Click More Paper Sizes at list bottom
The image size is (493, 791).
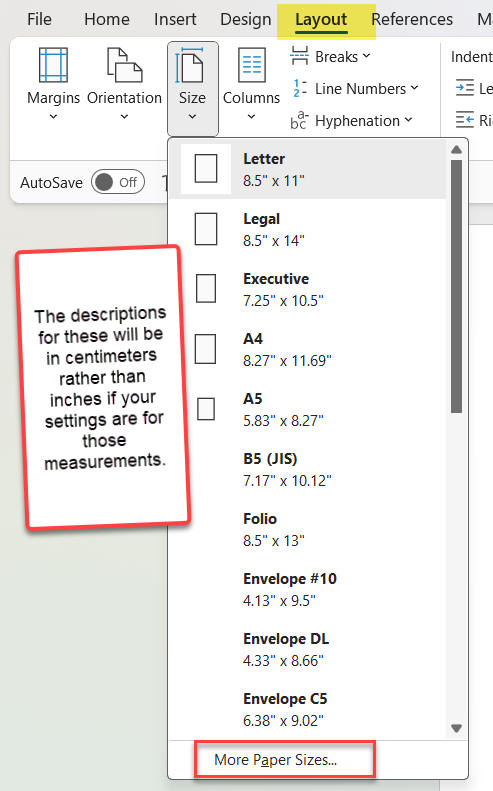(x=276, y=759)
